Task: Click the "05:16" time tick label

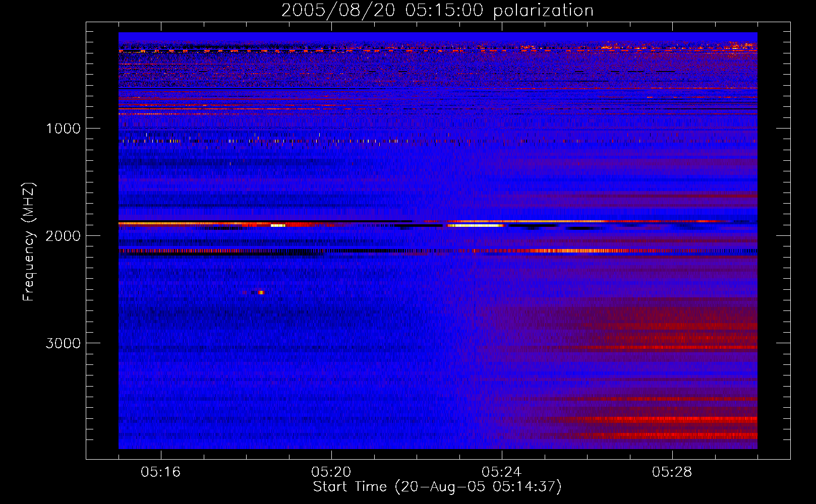Action: pos(160,472)
